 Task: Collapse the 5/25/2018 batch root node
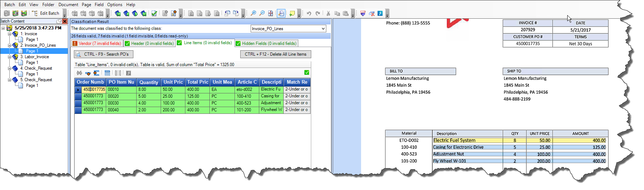pyautogui.click(x=3, y=28)
